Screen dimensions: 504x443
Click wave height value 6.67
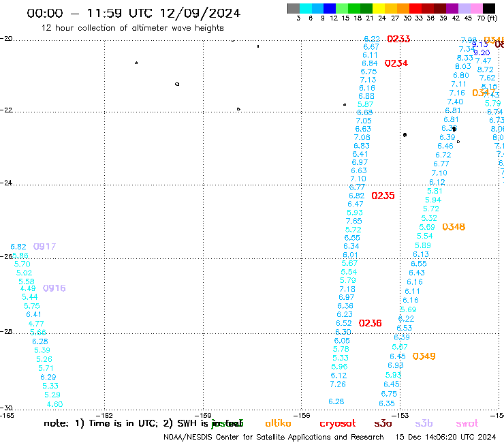371,47
